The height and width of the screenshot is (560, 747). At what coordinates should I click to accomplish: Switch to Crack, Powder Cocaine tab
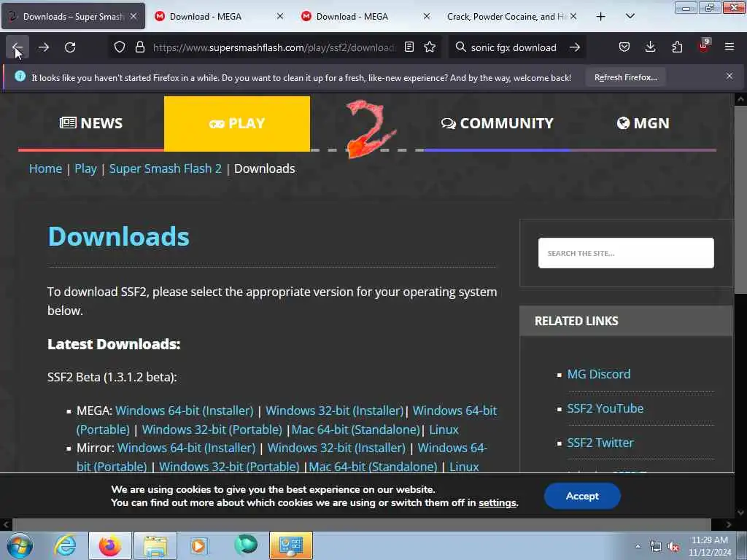tap(506, 17)
